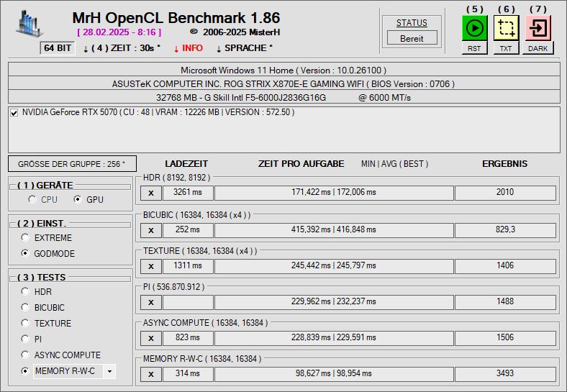Image resolution: width=567 pixels, height=392 pixels.
Task: Expand the MEMORY R-W-C combo box arrow
Action: (x=109, y=371)
